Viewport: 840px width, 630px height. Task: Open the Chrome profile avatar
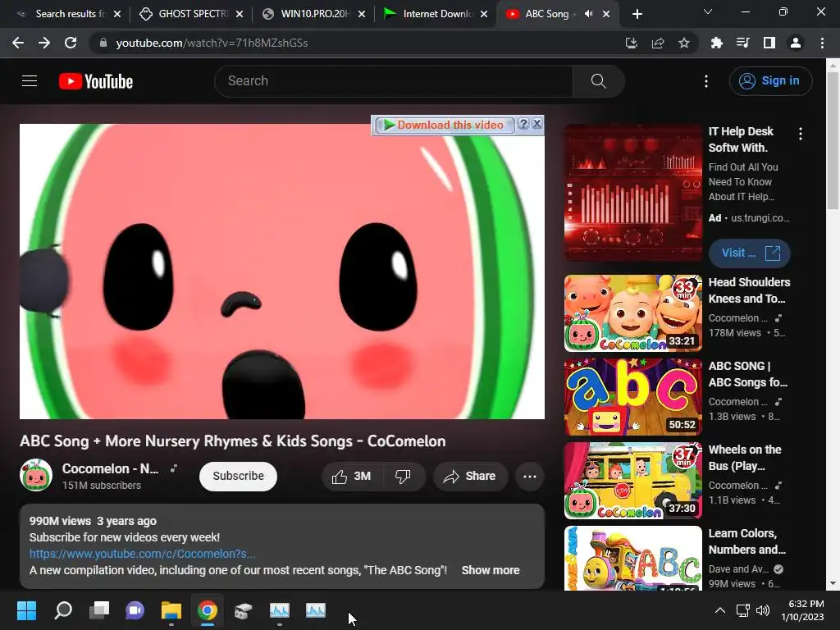(796, 43)
